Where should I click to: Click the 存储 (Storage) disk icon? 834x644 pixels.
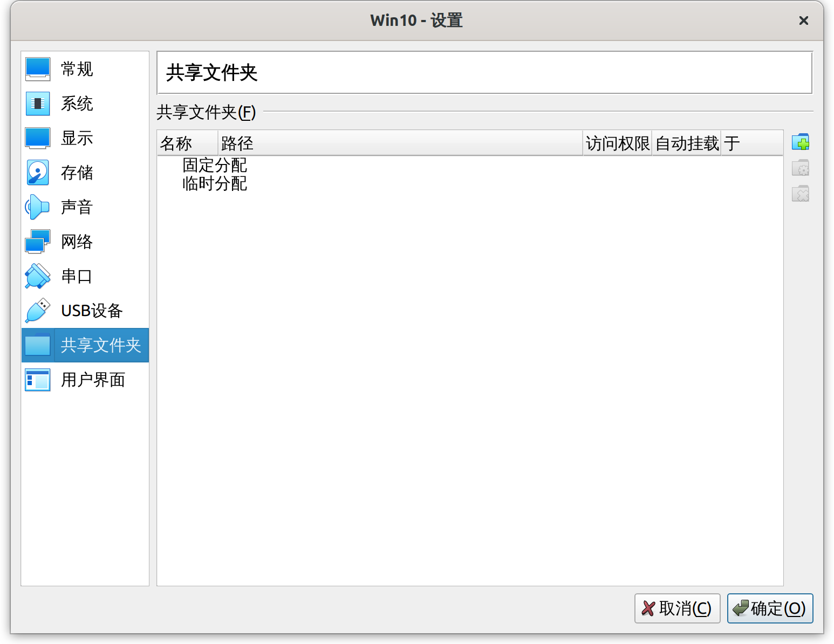click(x=37, y=173)
